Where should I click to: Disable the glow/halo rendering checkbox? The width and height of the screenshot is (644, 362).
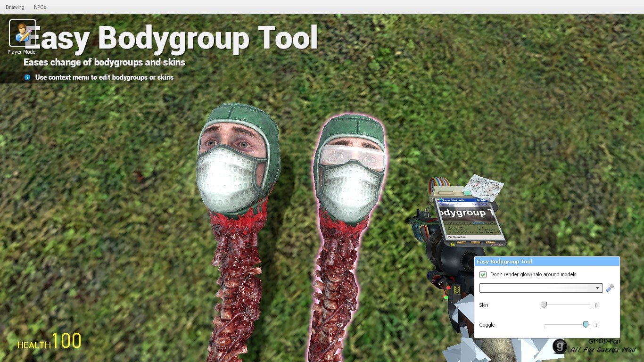pos(483,274)
